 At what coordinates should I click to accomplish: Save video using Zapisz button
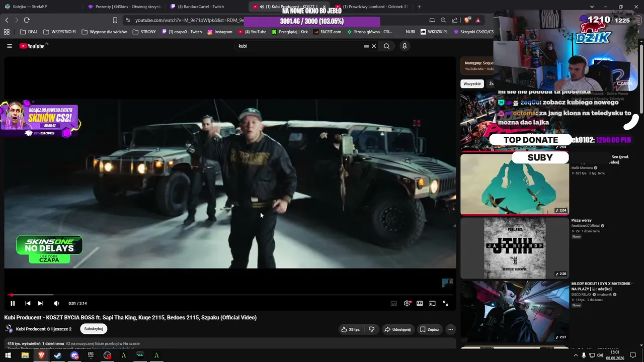tap(429, 329)
